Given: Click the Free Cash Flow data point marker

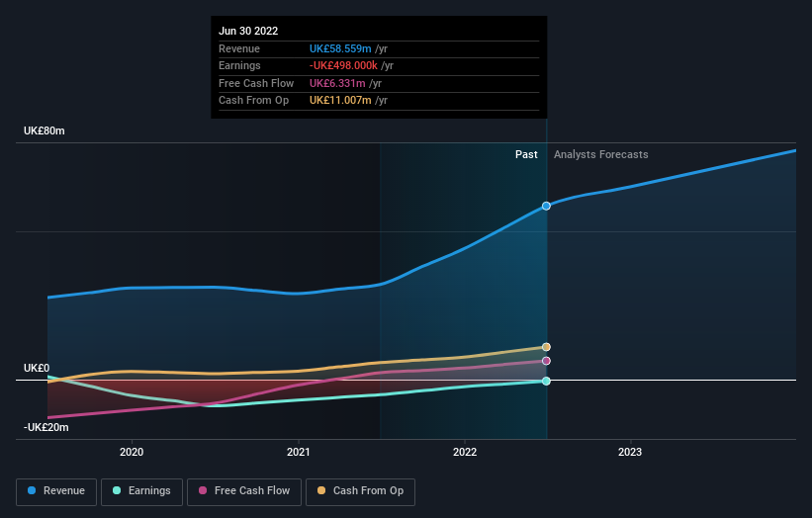Looking at the screenshot, I should (x=546, y=361).
